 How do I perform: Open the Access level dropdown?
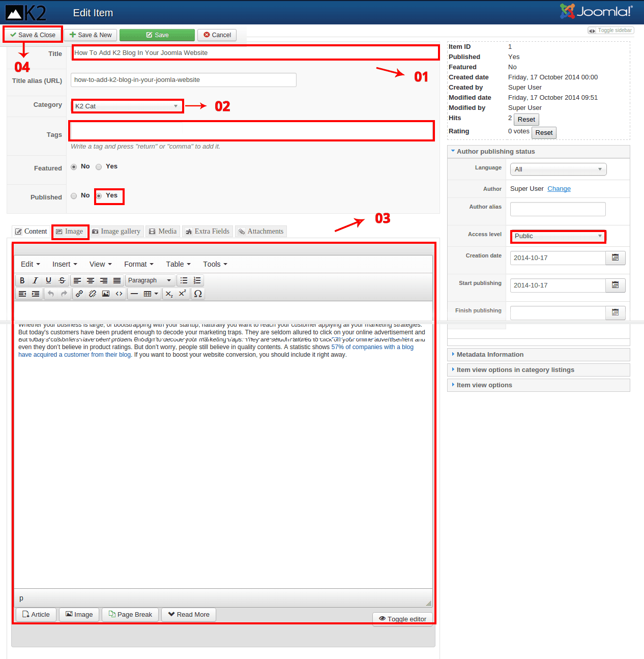click(x=558, y=236)
